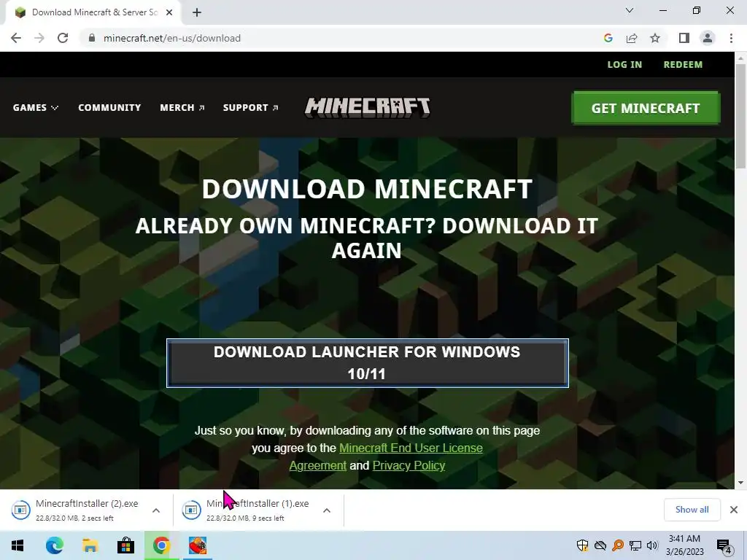Click the red app icon beside Chrome in taskbar

click(197, 545)
